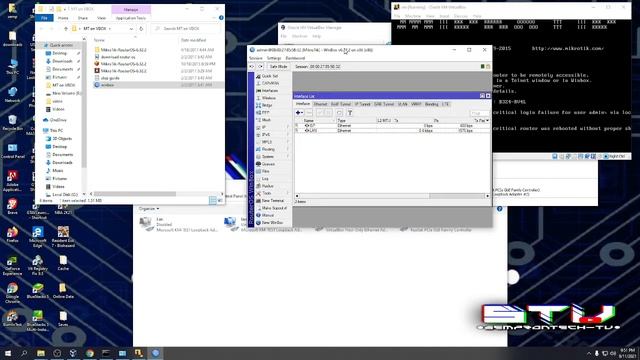Switch to Bonding tab in Interface List

click(x=431, y=104)
